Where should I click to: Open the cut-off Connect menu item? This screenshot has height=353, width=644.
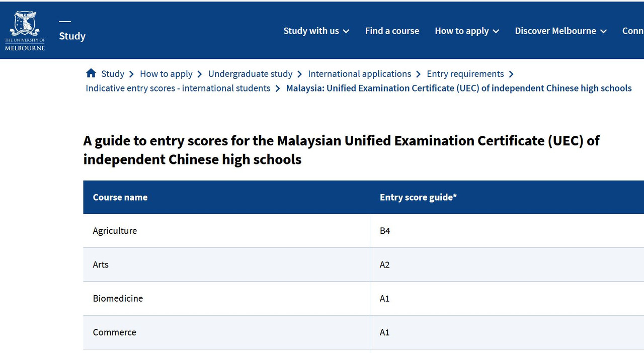tap(633, 31)
